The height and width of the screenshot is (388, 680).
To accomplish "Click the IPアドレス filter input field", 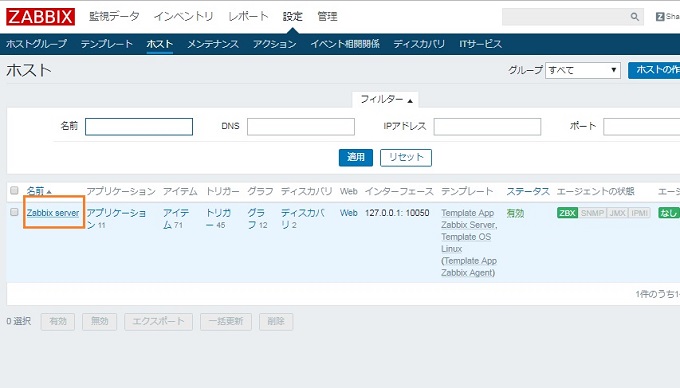I will pyautogui.click(x=487, y=127).
